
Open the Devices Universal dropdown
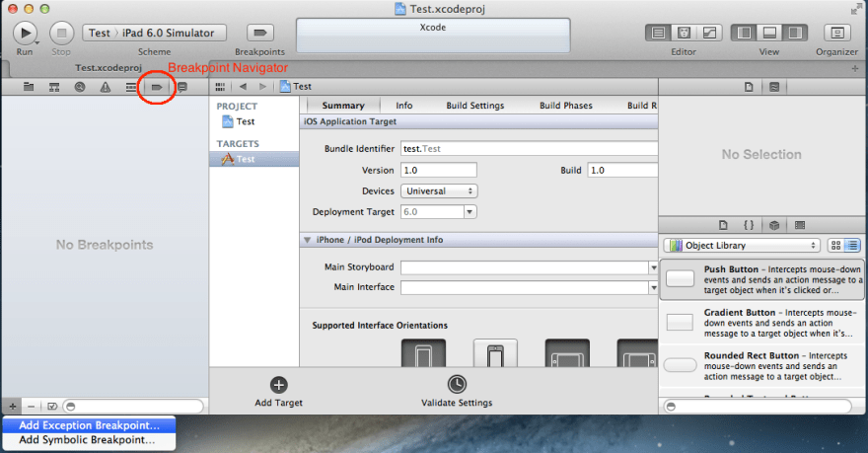tap(438, 190)
